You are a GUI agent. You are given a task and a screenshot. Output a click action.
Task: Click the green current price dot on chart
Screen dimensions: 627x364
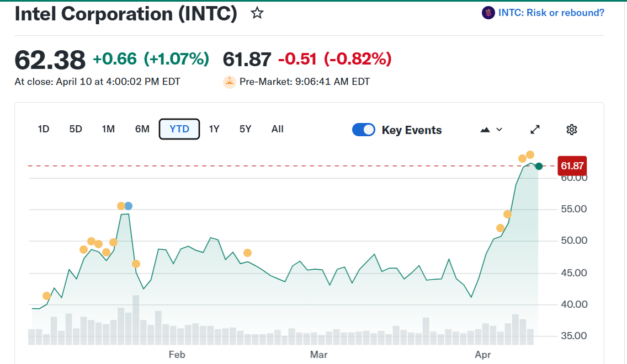539,166
